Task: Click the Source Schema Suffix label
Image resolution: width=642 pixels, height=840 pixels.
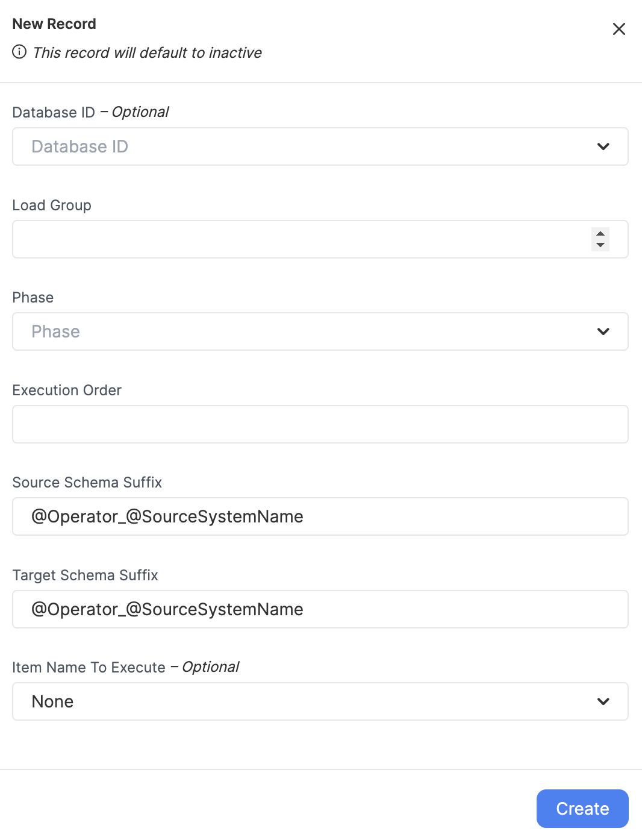Action: [87, 483]
